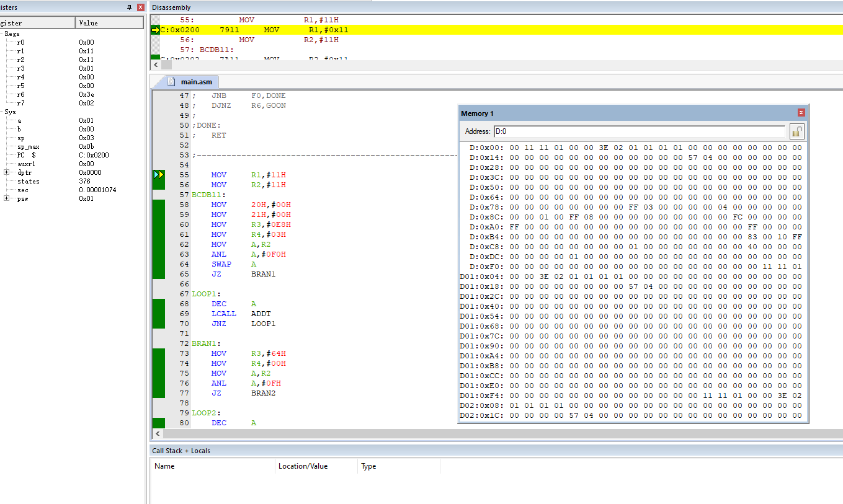Click memory row address D01:0x04:

click(482, 276)
